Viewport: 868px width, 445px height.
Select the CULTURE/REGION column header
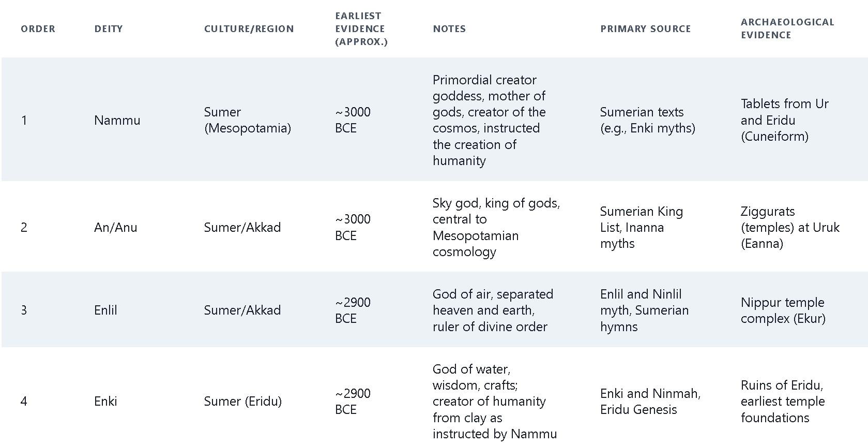click(x=249, y=28)
